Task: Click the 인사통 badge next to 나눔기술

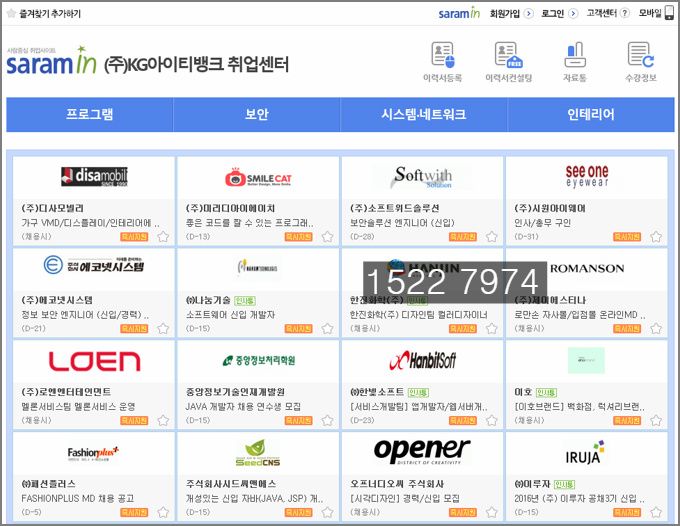Action: [245, 301]
